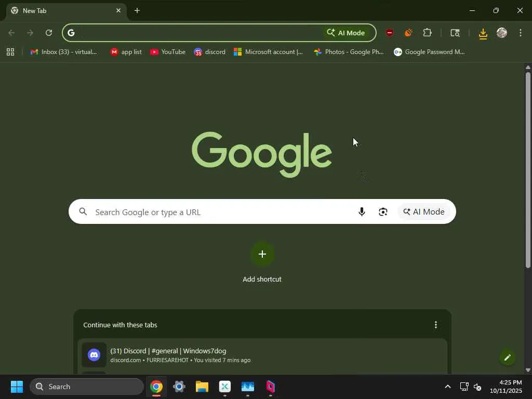Search by image with Lens camera icon

coord(383,212)
